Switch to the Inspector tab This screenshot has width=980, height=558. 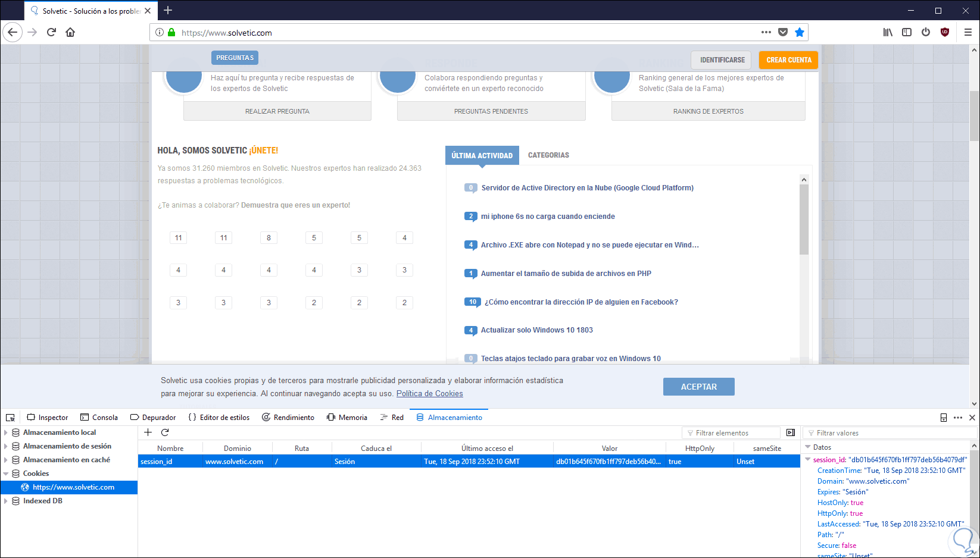coord(48,418)
